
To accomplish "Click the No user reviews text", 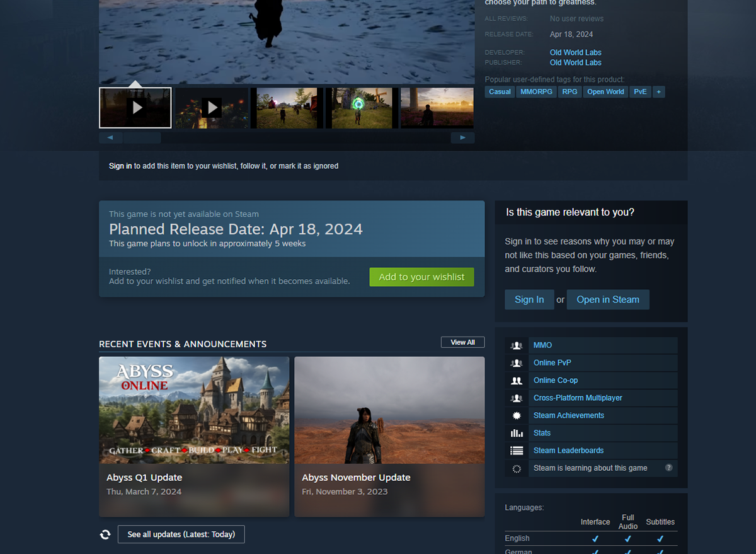I will click(576, 19).
